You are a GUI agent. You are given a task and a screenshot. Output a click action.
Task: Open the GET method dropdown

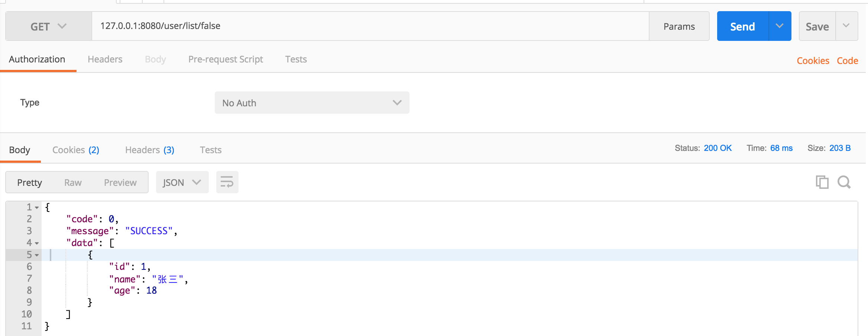click(x=48, y=26)
